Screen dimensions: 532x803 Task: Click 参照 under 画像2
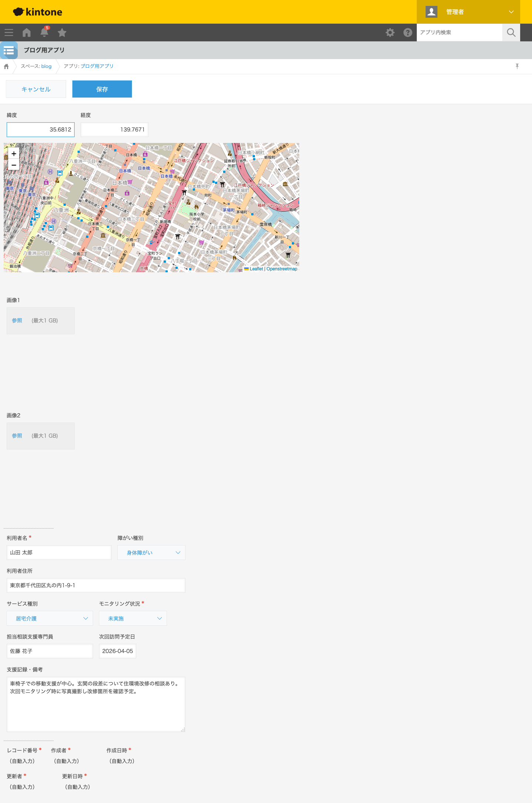pos(17,436)
